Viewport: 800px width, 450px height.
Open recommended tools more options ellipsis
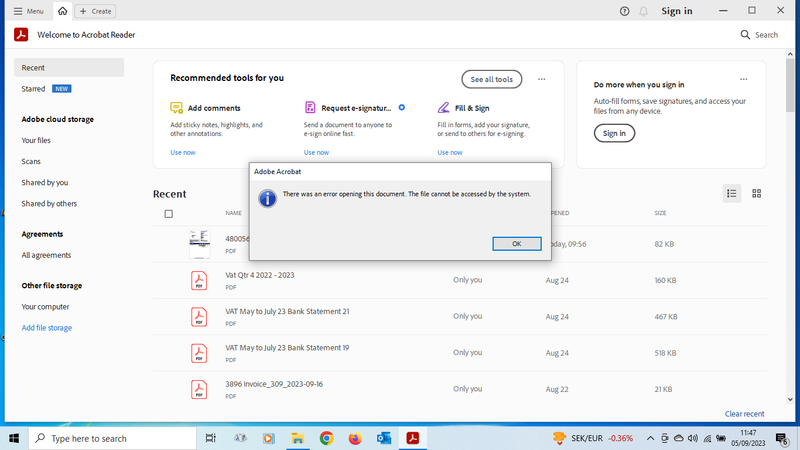(x=542, y=79)
